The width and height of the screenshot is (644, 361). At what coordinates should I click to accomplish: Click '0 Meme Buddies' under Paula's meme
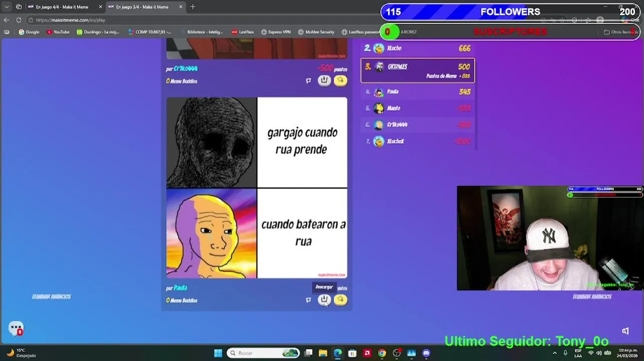182,300
